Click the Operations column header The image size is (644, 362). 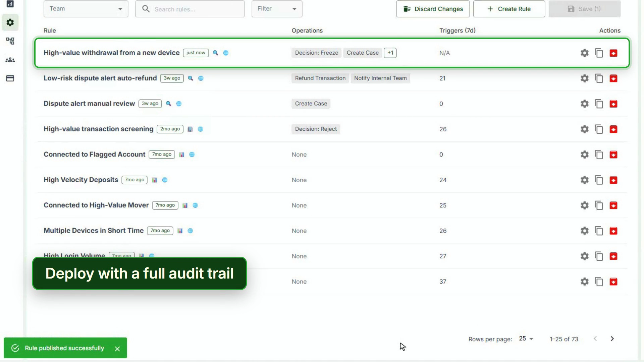[307, 31]
